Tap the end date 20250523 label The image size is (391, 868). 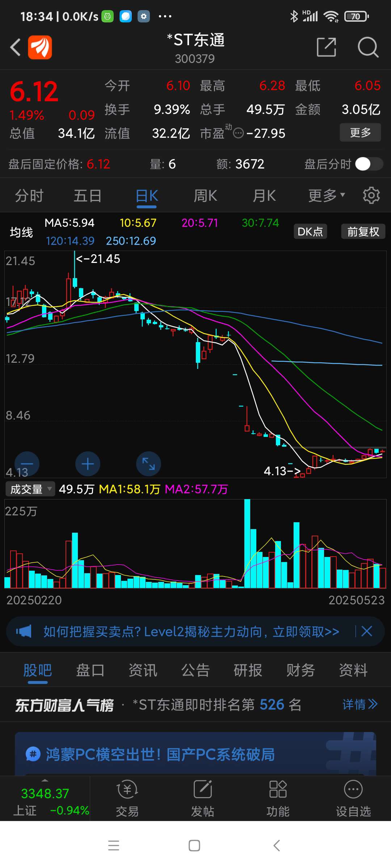tap(356, 600)
